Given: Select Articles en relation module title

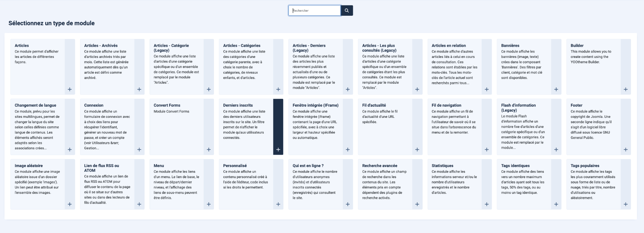Looking at the screenshot, I should (x=449, y=46).
